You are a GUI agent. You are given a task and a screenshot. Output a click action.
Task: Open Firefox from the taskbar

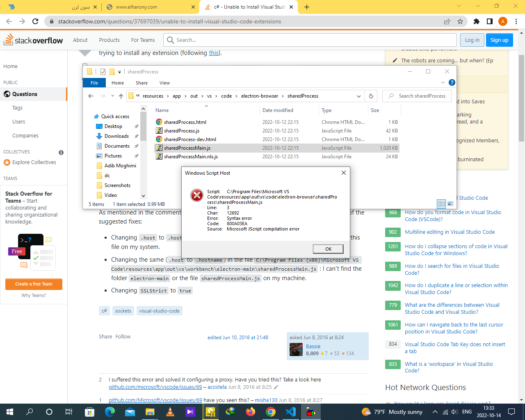point(251,412)
